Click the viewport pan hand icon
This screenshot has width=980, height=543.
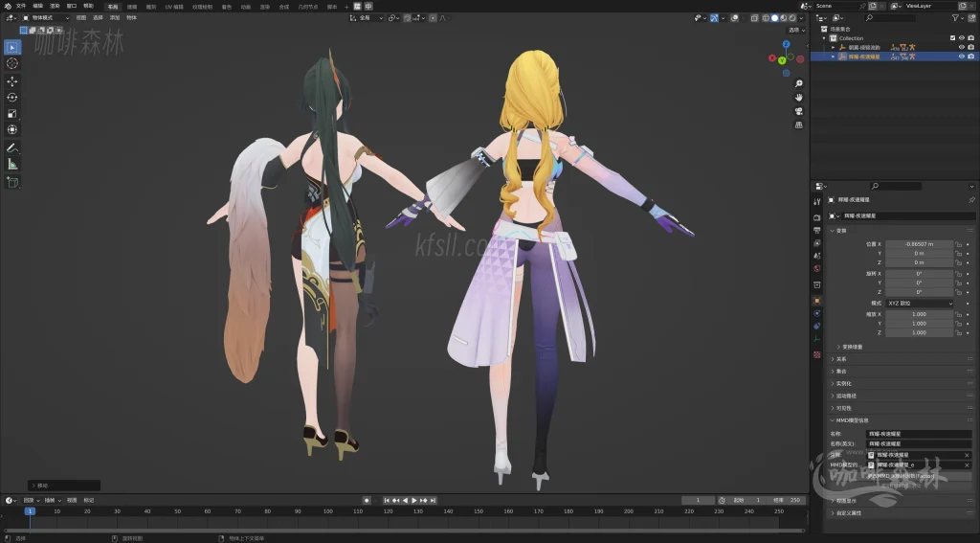click(x=799, y=97)
